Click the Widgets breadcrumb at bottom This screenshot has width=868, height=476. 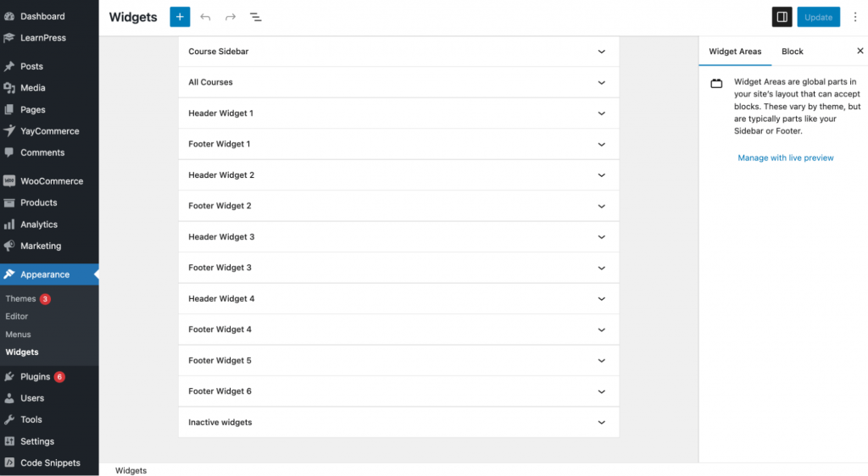(x=131, y=470)
